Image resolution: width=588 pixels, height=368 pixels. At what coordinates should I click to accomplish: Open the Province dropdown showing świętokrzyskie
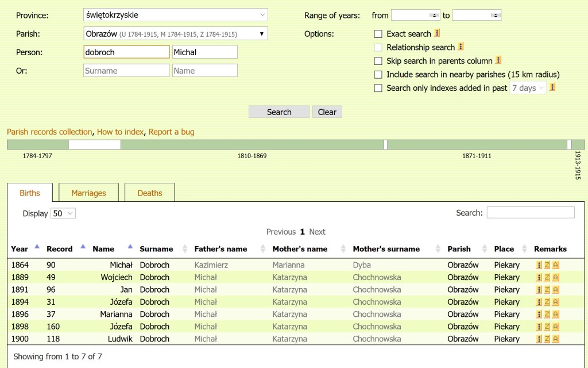pos(176,15)
